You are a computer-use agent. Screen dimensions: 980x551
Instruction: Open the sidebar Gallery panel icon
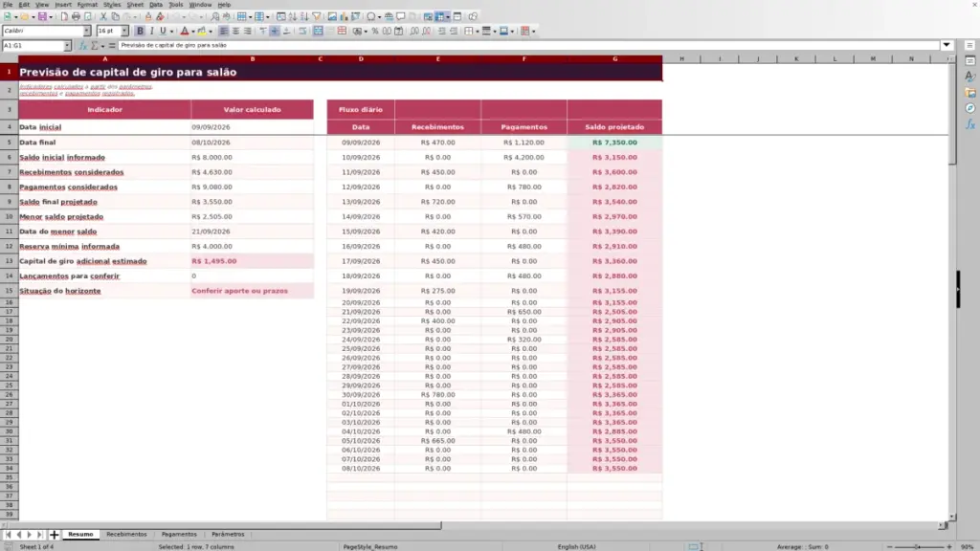pyautogui.click(x=970, y=93)
